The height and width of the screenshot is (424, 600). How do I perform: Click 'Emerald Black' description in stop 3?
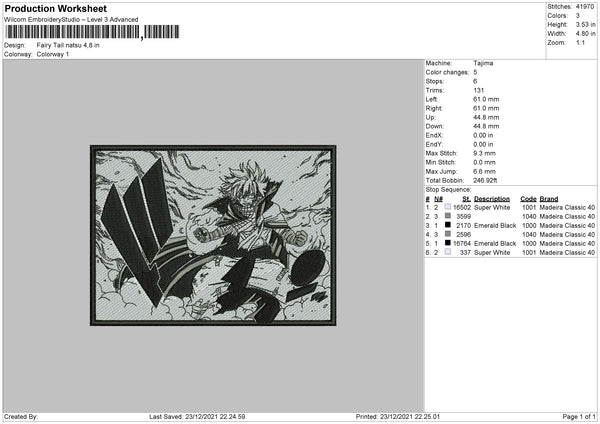pyautogui.click(x=495, y=225)
